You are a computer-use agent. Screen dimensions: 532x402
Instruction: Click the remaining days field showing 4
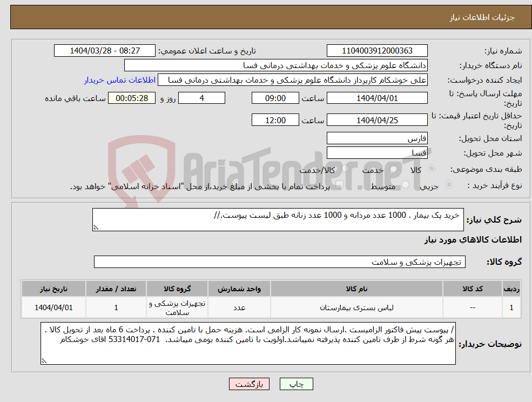pos(201,98)
